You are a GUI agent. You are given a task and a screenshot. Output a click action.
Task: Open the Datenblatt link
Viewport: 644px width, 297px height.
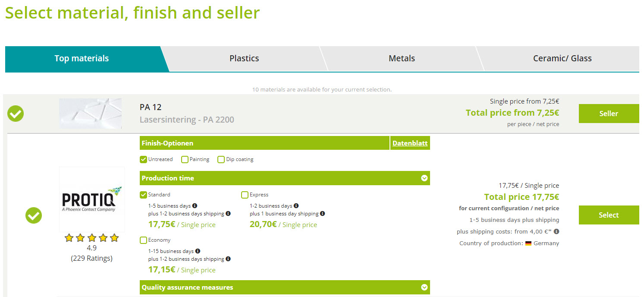coord(410,143)
